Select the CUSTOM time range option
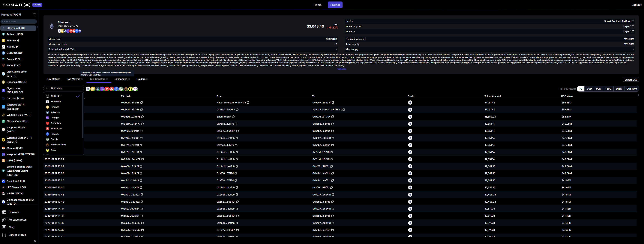Viewport: 644px width, 244px height. pos(632,88)
